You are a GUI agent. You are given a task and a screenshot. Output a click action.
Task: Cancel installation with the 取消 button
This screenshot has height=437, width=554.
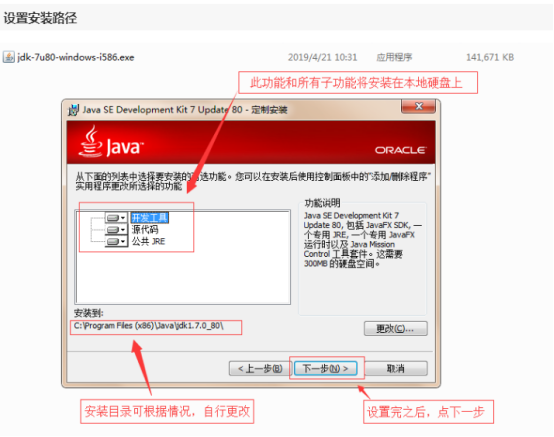(x=396, y=368)
